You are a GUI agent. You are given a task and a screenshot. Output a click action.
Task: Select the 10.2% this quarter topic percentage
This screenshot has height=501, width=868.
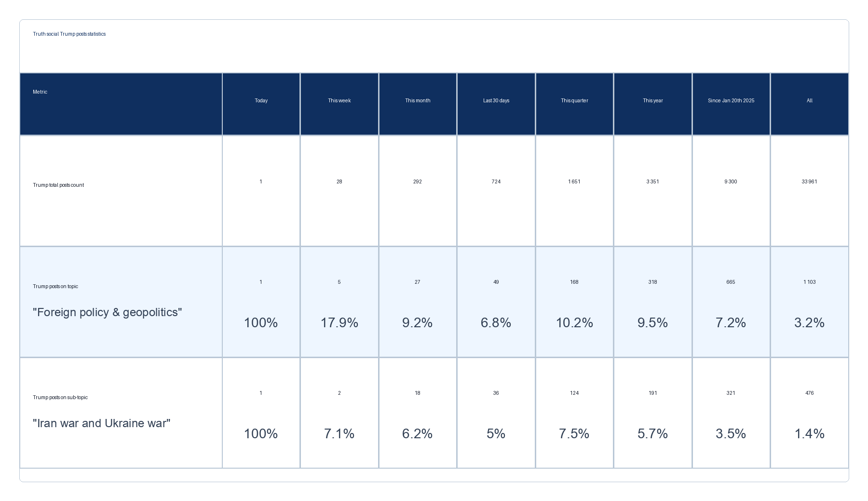point(574,322)
